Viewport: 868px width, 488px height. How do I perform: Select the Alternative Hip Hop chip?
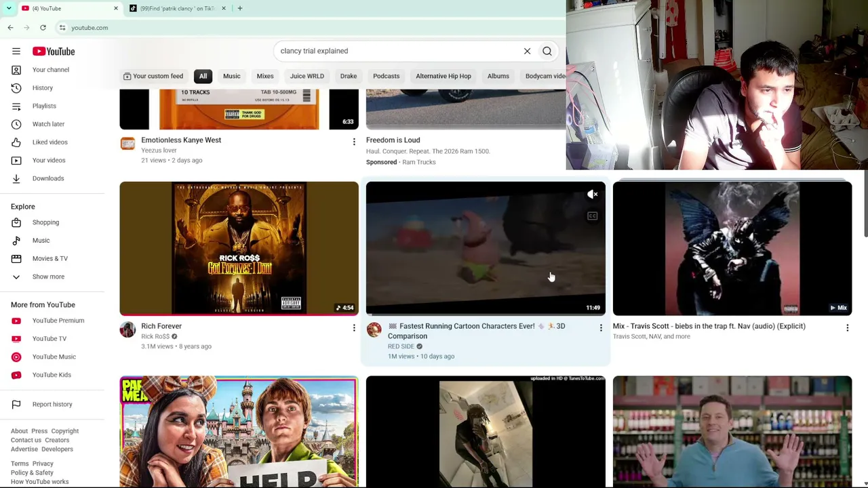click(x=443, y=76)
